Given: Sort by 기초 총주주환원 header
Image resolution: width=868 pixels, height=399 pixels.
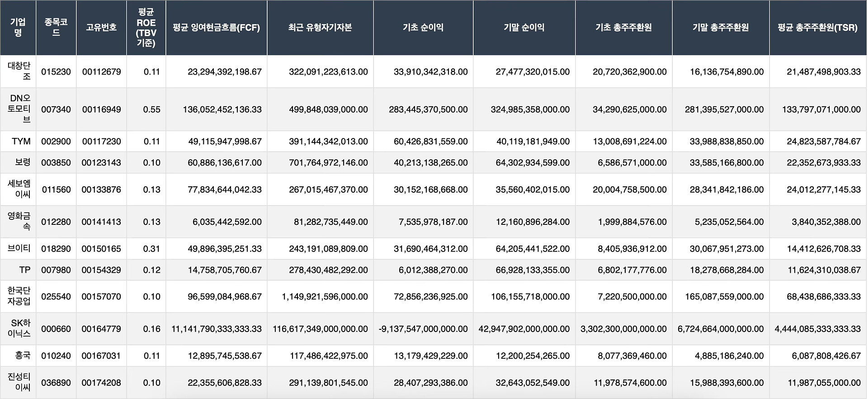Looking at the screenshot, I should 623,28.
